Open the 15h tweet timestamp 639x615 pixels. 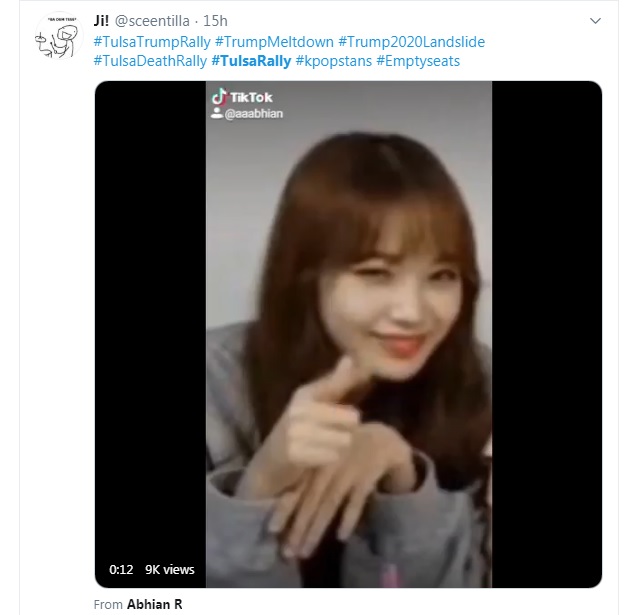215,21
